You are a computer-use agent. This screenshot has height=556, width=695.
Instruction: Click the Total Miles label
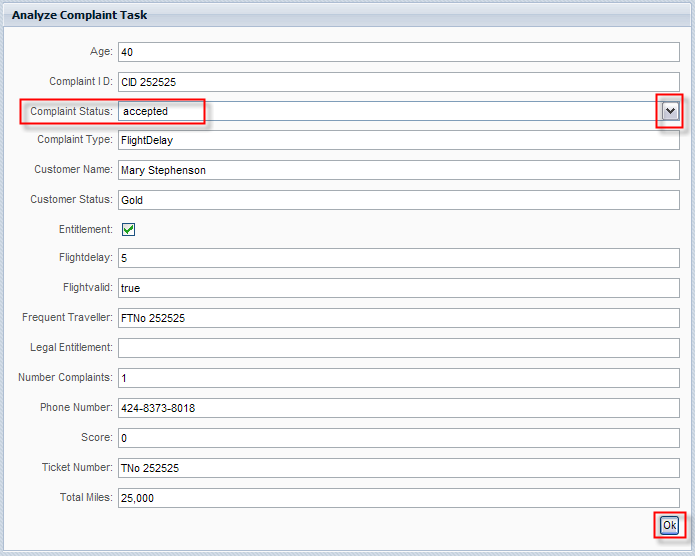[86, 497]
